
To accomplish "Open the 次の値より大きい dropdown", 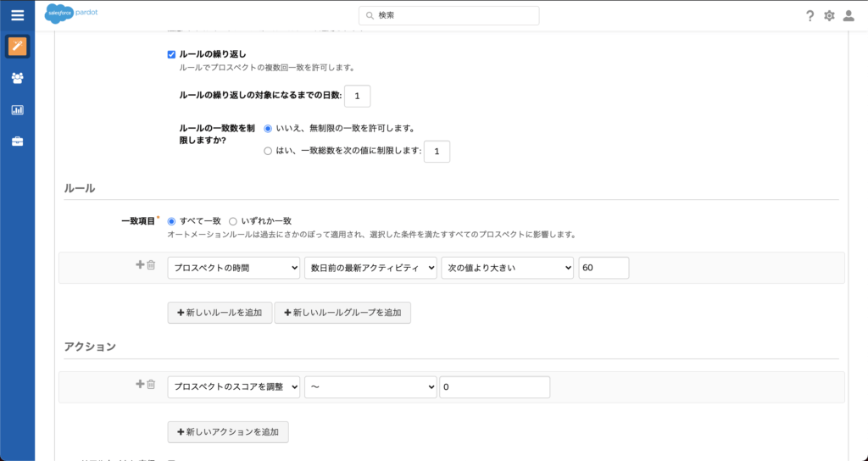I will (507, 268).
